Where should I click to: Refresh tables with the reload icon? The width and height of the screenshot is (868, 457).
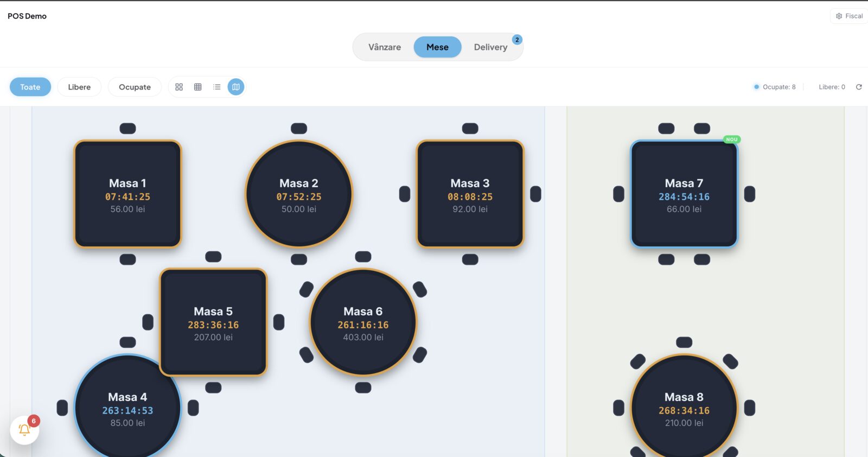point(859,87)
